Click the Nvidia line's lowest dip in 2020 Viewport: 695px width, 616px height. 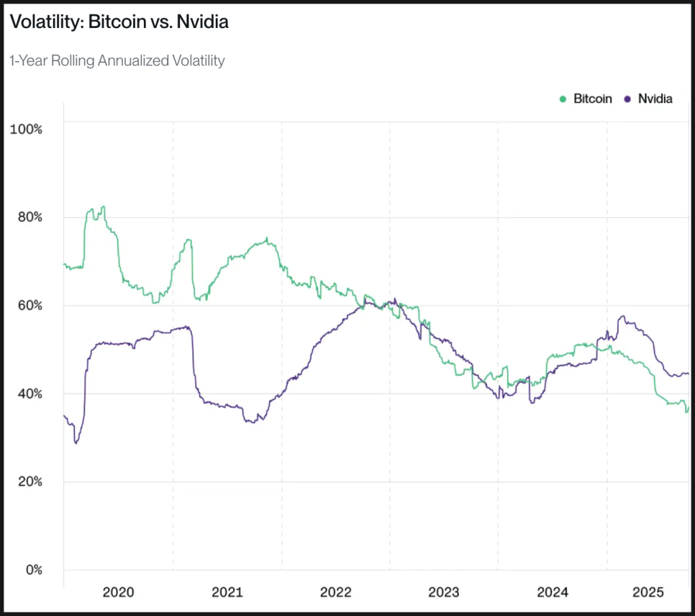click(x=76, y=443)
